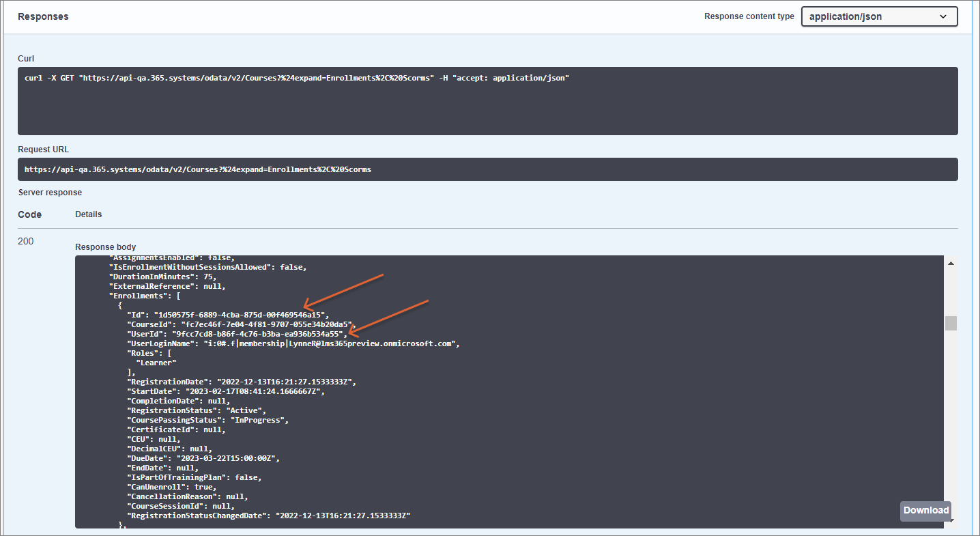Click the Responses section heading
980x536 pixels.
[43, 16]
